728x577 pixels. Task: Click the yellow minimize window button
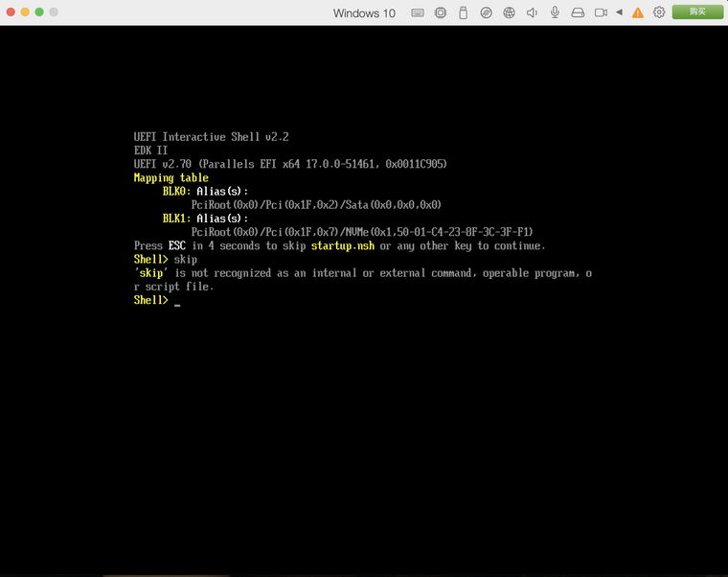[25, 12]
